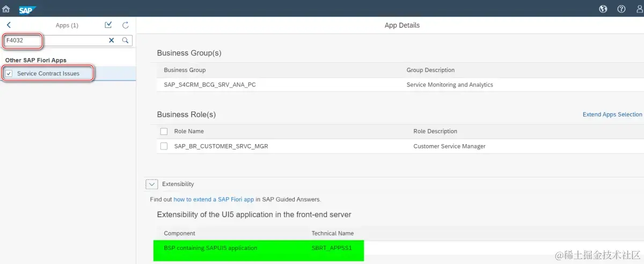The image size is (644, 264).
Task: Click Service Monitoring and Analytics description
Action: [450, 85]
